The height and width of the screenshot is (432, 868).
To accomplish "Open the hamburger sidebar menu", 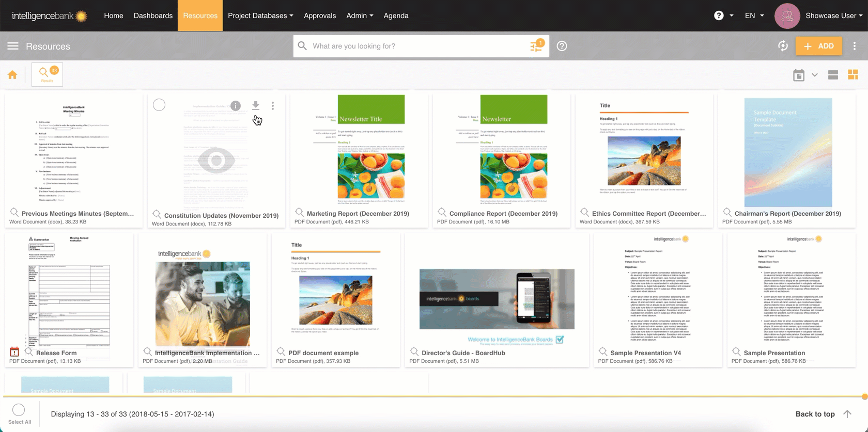I will pos(13,46).
